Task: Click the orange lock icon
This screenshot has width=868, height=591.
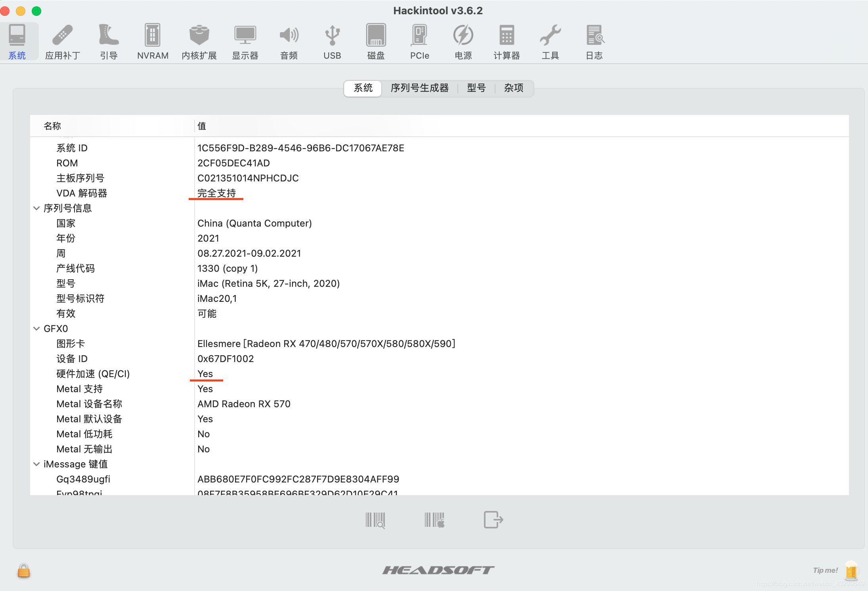Action: 24,571
